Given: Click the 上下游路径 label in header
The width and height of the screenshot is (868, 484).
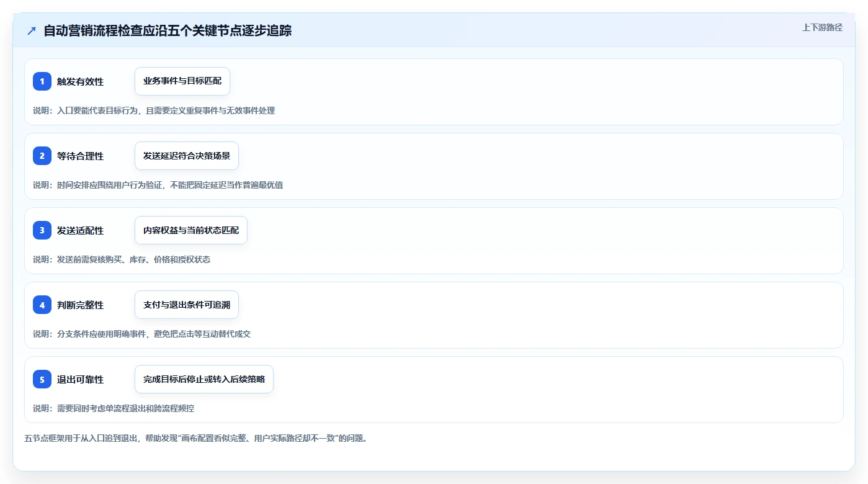Looking at the screenshot, I should (822, 27).
